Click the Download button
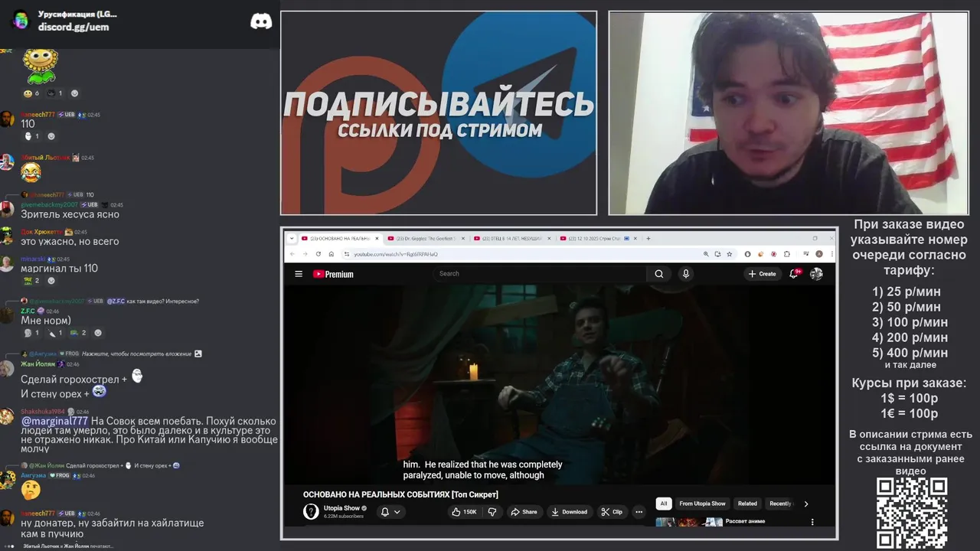Viewport: 980px width, 551px height. tap(569, 511)
